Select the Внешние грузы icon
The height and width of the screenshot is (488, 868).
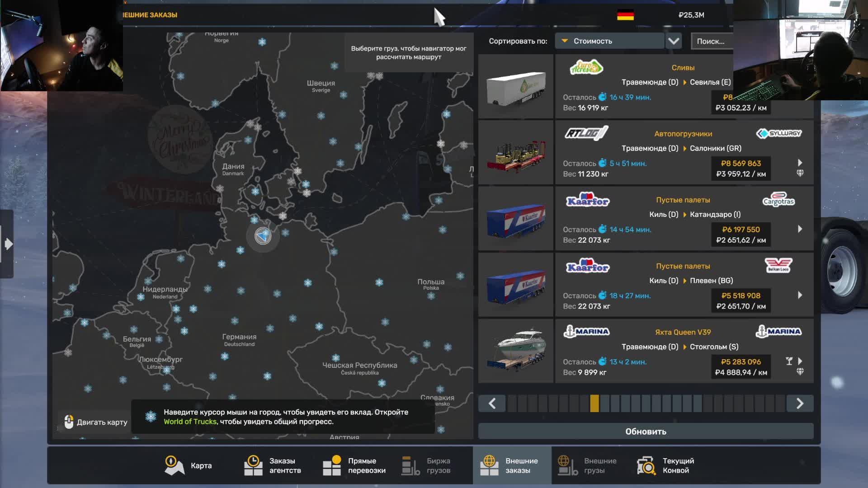click(x=568, y=465)
